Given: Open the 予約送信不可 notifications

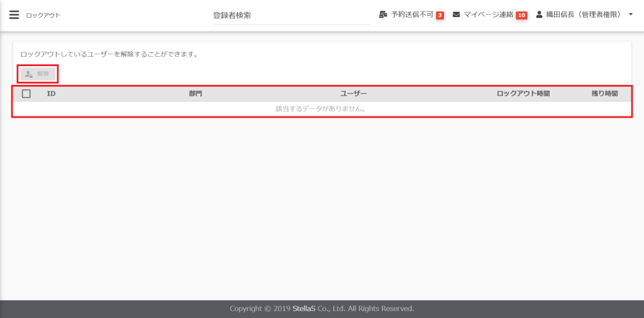Looking at the screenshot, I should (x=412, y=14).
